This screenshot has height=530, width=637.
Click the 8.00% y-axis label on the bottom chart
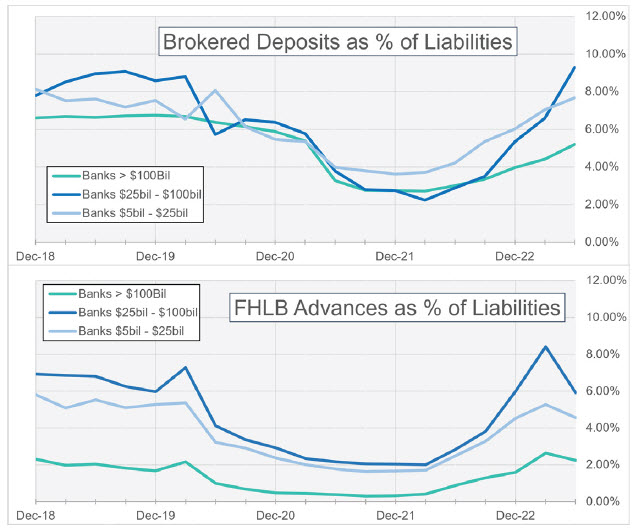coord(609,354)
